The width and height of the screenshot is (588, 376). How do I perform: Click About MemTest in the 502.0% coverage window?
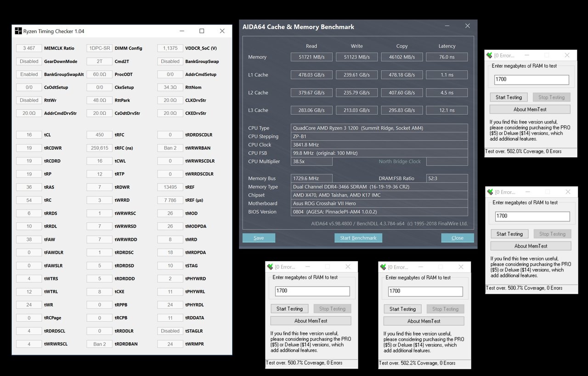tap(530, 109)
